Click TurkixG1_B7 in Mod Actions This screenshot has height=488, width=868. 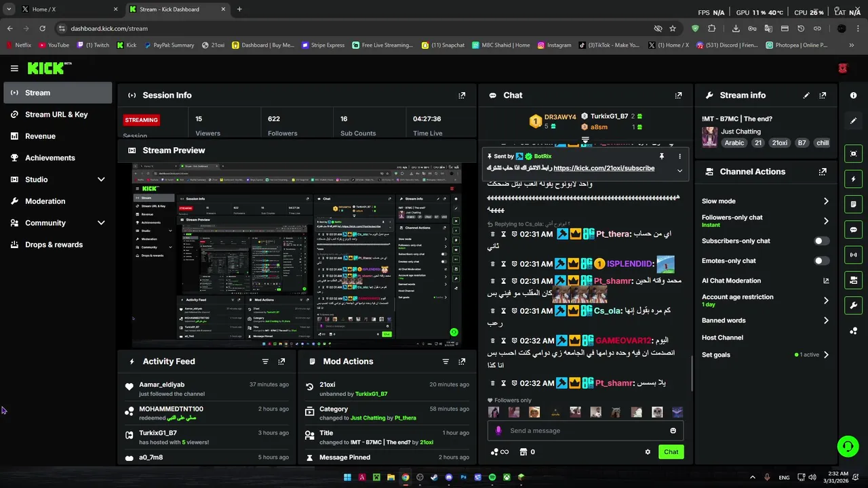click(x=371, y=394)
